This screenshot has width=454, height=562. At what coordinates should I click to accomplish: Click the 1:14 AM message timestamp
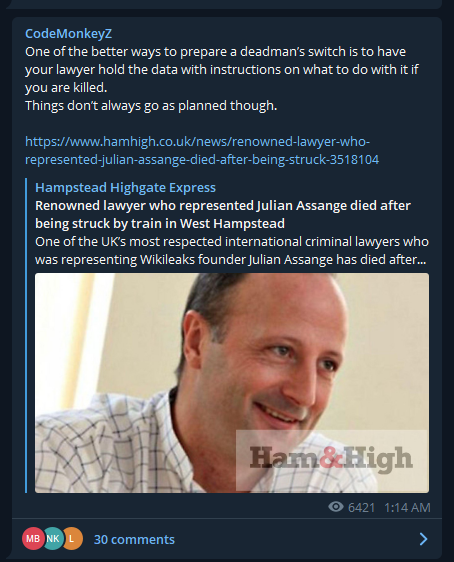(x=407, y=508)
